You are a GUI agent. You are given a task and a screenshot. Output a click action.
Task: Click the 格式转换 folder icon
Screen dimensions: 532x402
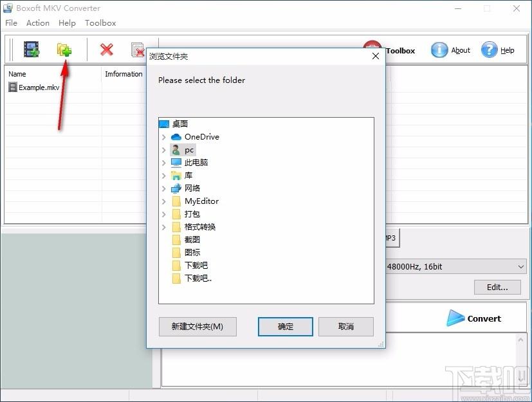[176, 227]
